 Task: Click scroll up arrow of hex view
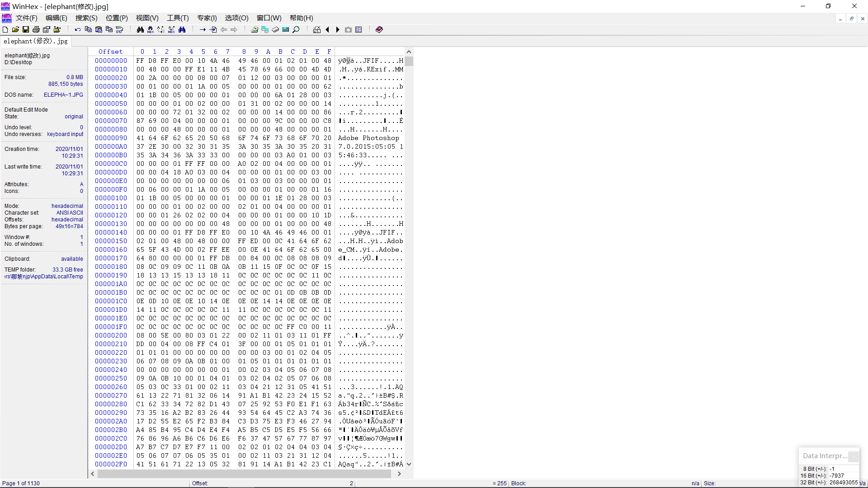[409, 52]
